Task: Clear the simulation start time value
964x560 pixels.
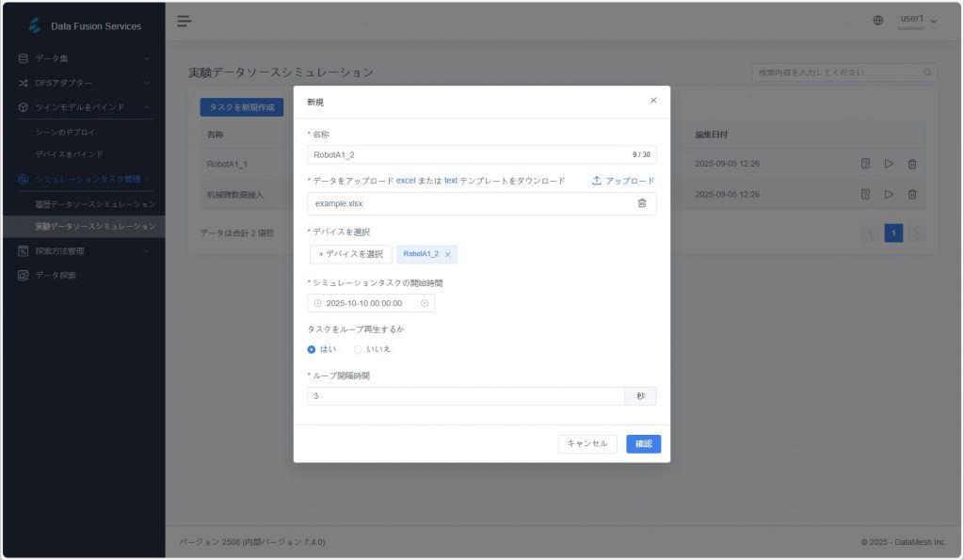Action: pyautogui.click(x=425, y=303)
